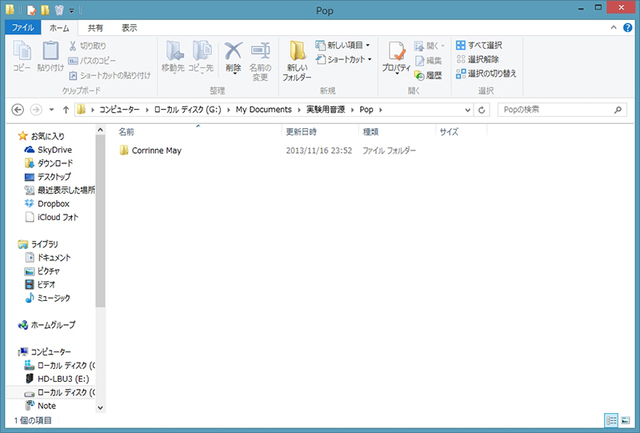Image resolution: width=640 pixels, height=433 pixels.
Task: Open Dropbox in the navigation pane
Action: tap(47, 204)
